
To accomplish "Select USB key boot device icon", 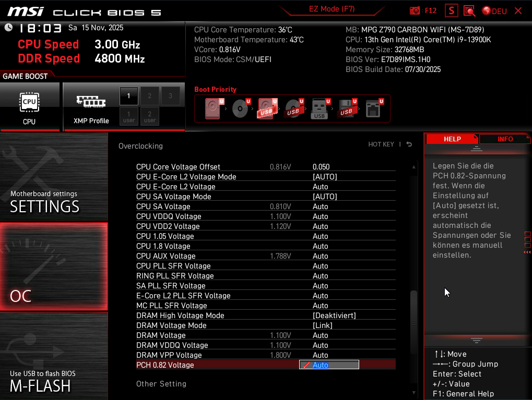I will click(x=320, y=108).
